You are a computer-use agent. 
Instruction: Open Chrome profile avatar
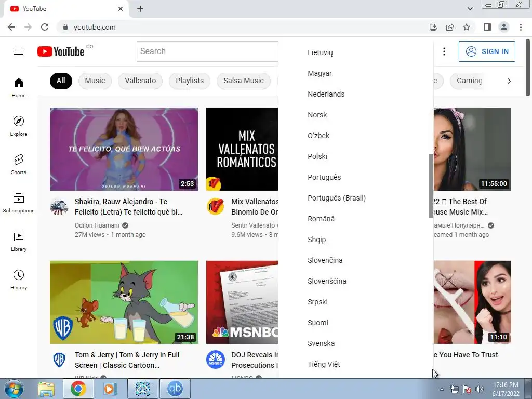(x=504, y=27)
